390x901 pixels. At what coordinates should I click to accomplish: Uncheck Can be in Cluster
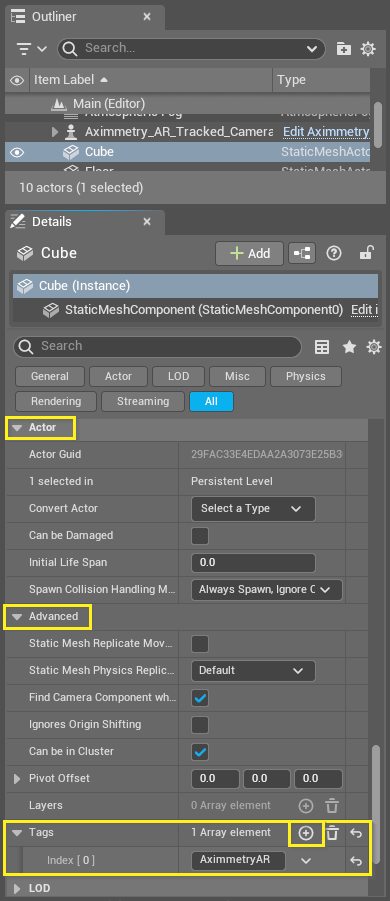click(x=200, y=752)
